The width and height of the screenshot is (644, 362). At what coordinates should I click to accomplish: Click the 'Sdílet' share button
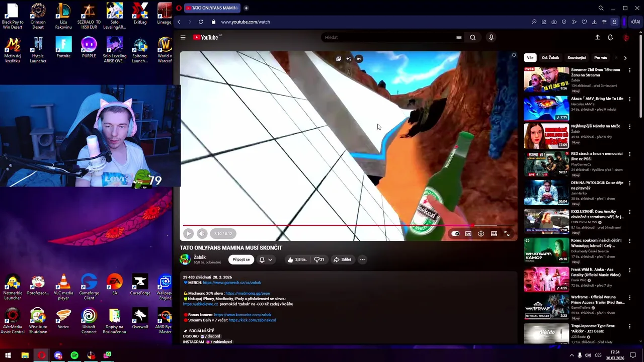(x=342, y=259)
